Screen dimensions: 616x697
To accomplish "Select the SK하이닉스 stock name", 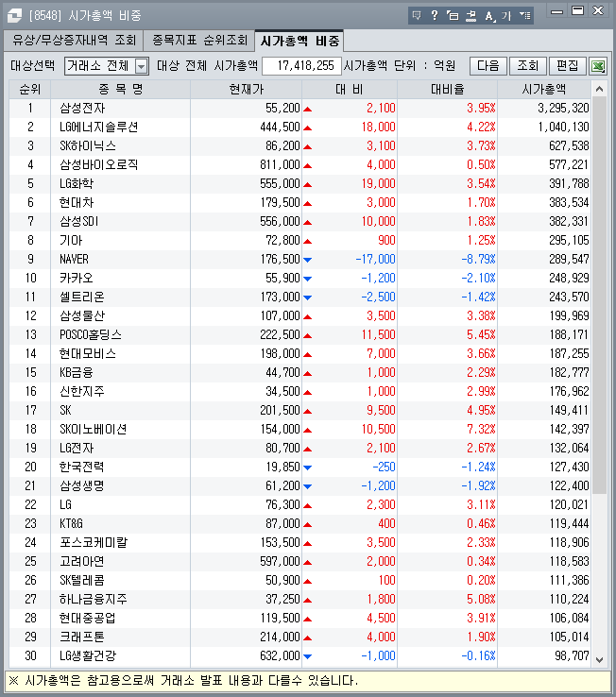I will (x=88, y=145).
